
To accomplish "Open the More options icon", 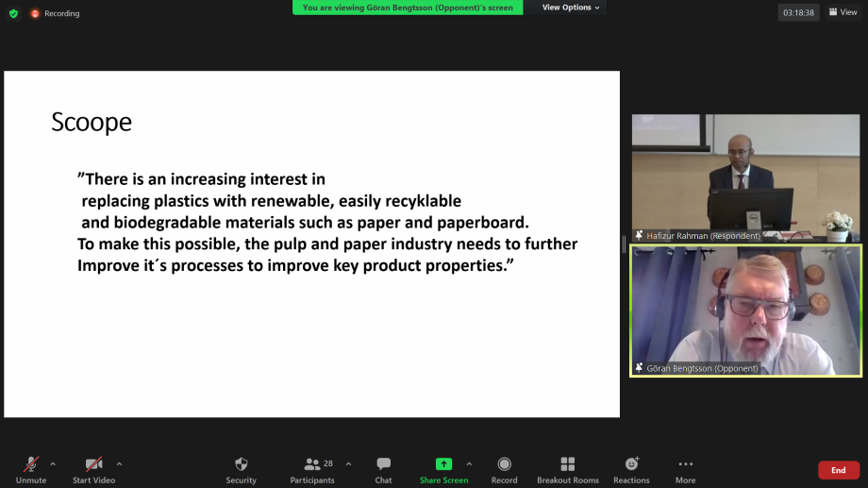I will (x=685, y=464).
